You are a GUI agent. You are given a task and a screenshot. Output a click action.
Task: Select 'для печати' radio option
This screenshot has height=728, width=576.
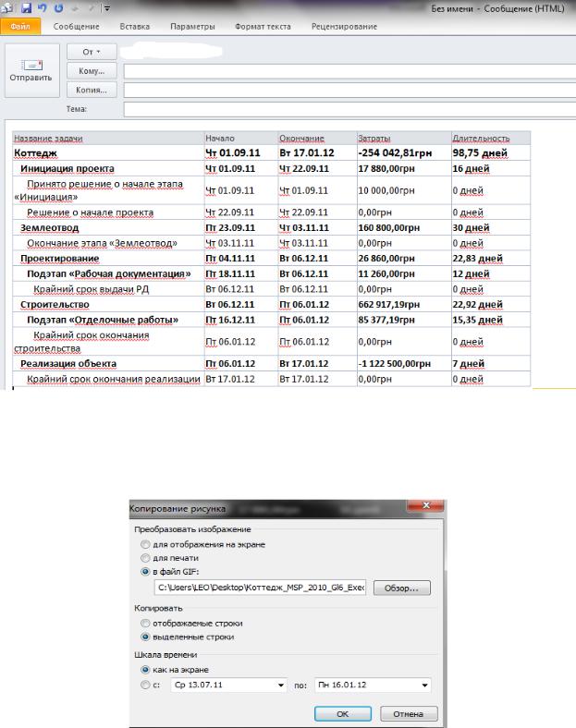(145, 558)
